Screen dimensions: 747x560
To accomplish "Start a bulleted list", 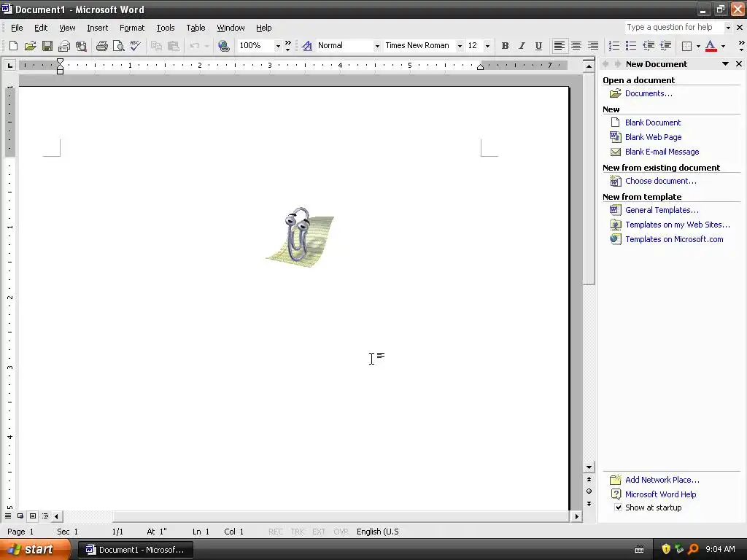I will point(631,46).
